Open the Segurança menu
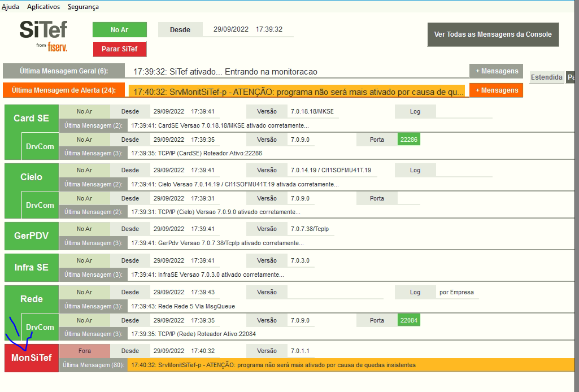The width and height of the screenshot is (579, 392). click(83, 7)
